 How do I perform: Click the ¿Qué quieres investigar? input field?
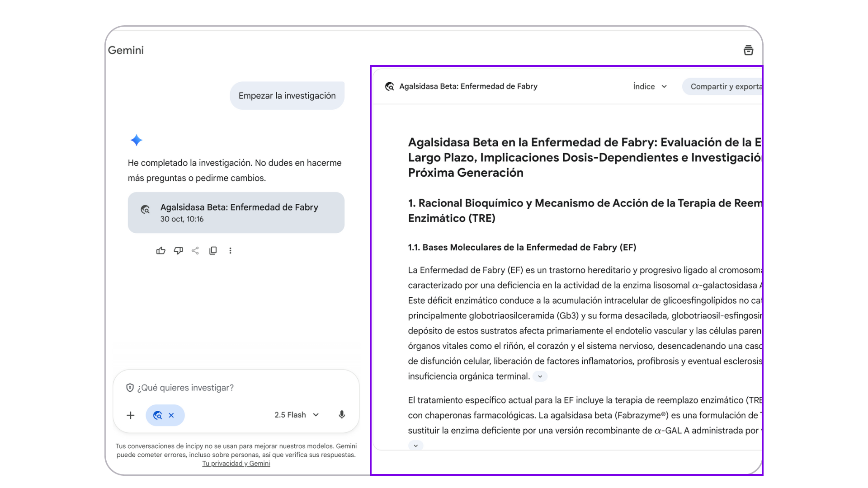(235, 388)
